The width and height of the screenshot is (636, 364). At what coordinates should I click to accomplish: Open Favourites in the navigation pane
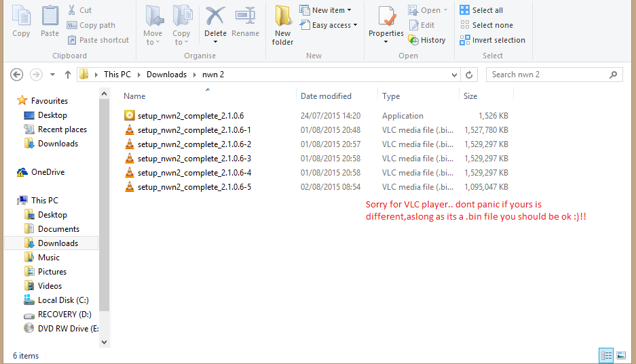click(x=42, y=101)
